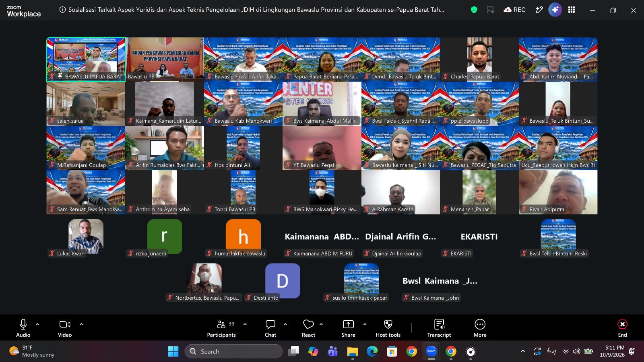The width and height of the screenshot is (644, 362).
Task: Open the React heart menu
Action: pyautogui.click(x=308, y=328)
